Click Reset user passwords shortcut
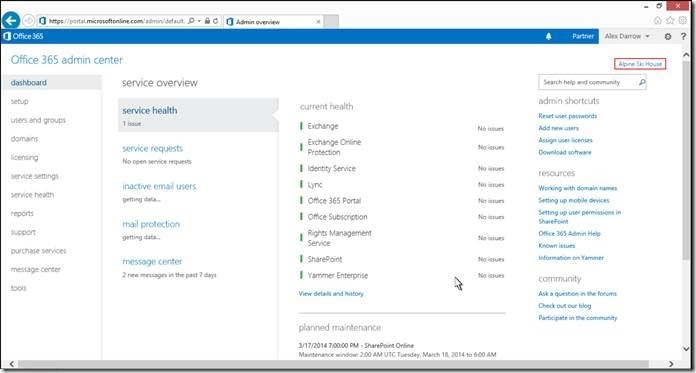This screenshot has width=696, height=373. pos(568,116)
